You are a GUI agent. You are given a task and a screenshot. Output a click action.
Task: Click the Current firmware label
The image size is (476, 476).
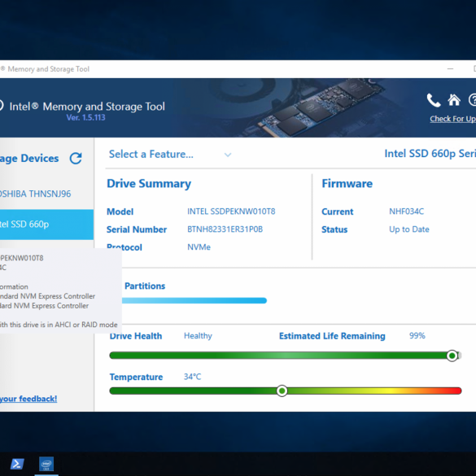(x=337, y=212)
